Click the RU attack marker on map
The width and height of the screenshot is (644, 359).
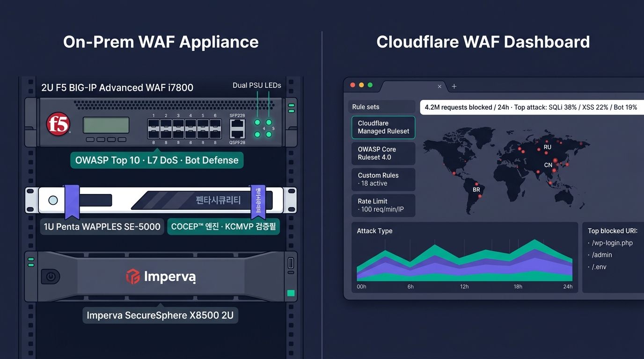point(547,147)
